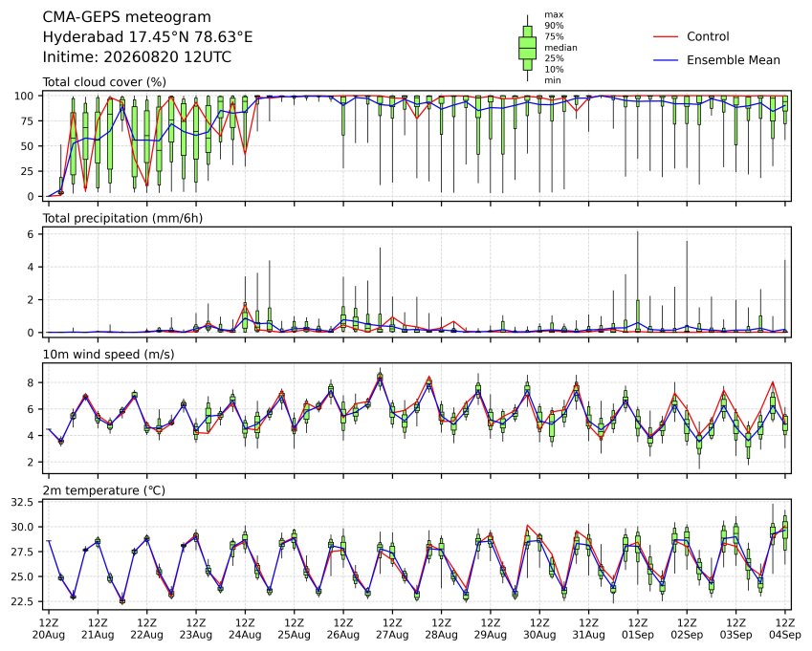Click the 100 tick on cloud cover axis
This screenshot has height=651, width=812.
[x=24, y=97]
